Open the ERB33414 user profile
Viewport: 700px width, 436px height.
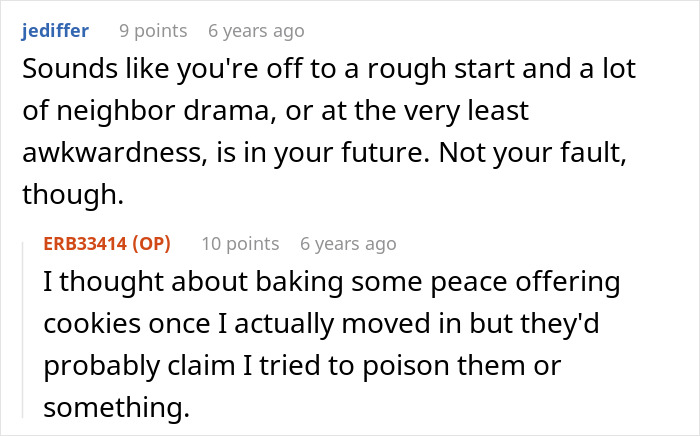click(x=85, y=244)
